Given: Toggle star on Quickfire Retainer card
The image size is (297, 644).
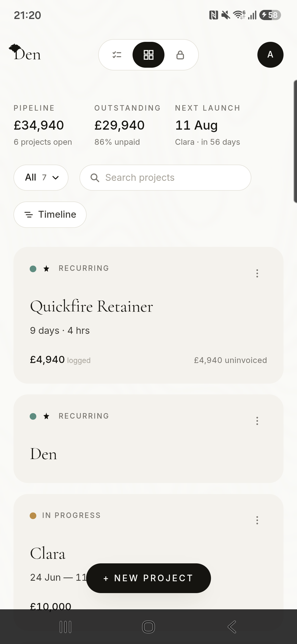Looking at the screenshot, I should coord(46,269).
